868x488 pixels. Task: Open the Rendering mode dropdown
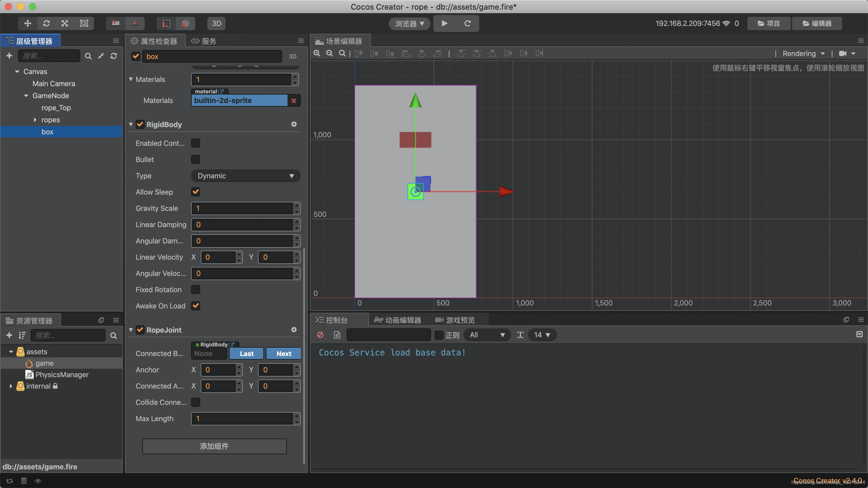[803, 54]
